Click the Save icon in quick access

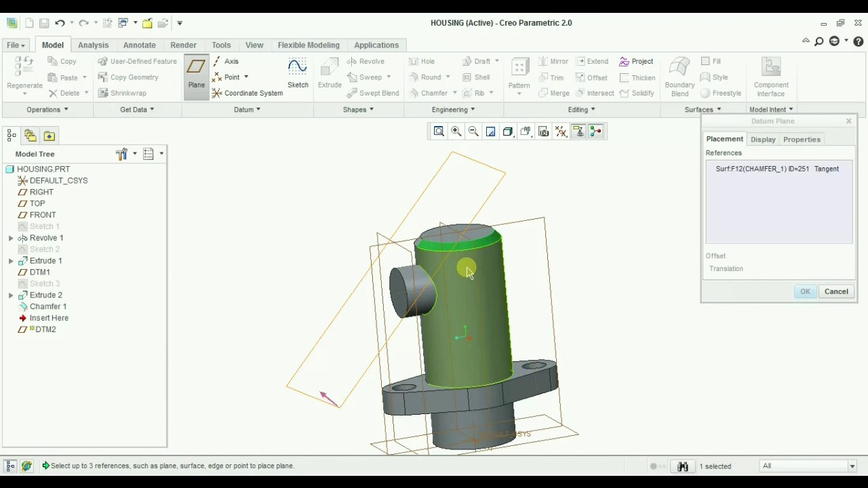click(x=43, y=23)
